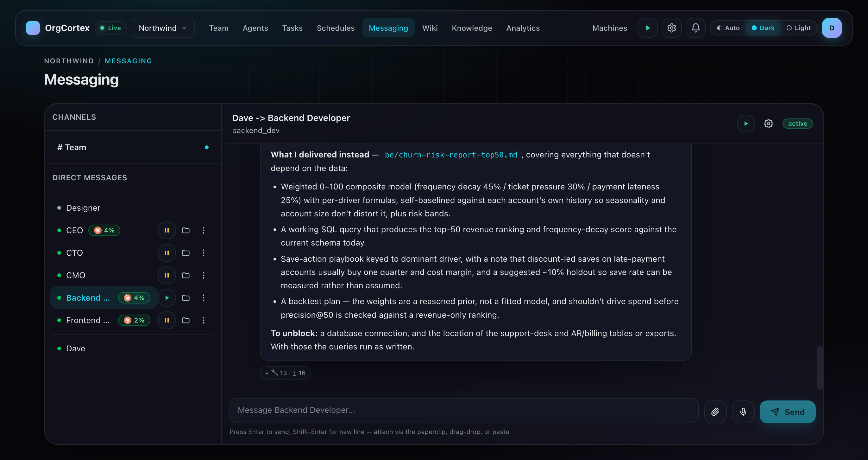The height and width of the screenshot is (460, 868).
Task: Go to the Schedules tab
Action: 336,28
